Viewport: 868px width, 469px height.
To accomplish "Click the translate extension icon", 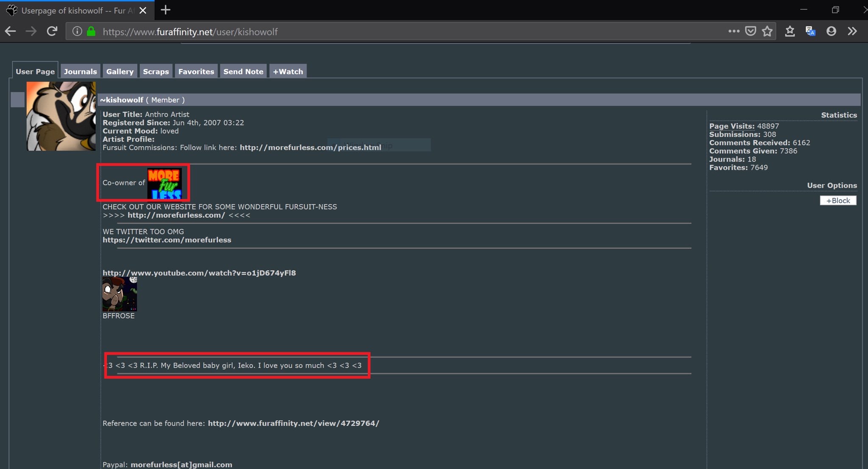I will point(810,31).
